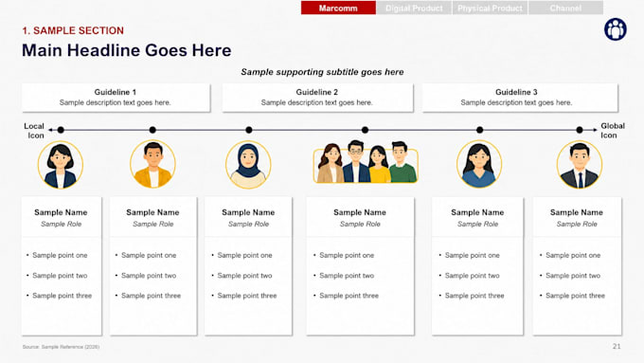Click timeline dot above suited man
Viewport: 644px width, 363px height.
point(580,130)
